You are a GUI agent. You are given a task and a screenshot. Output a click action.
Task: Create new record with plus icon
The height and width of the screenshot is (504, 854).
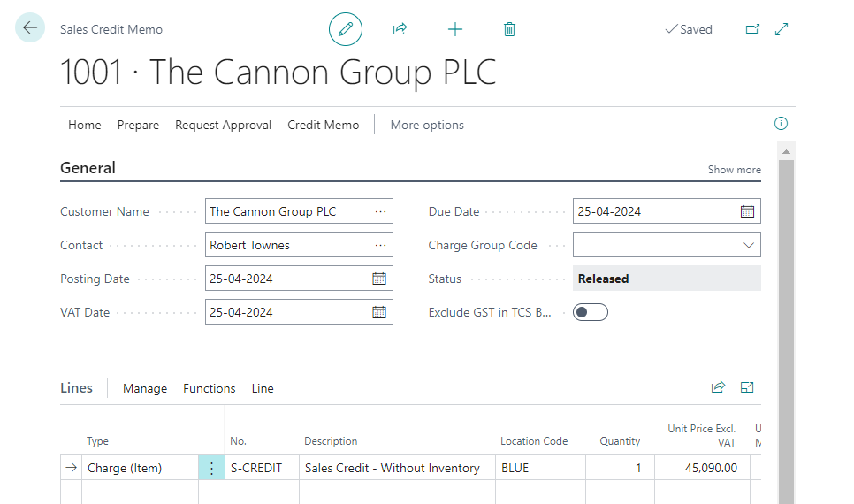point(454,29)
